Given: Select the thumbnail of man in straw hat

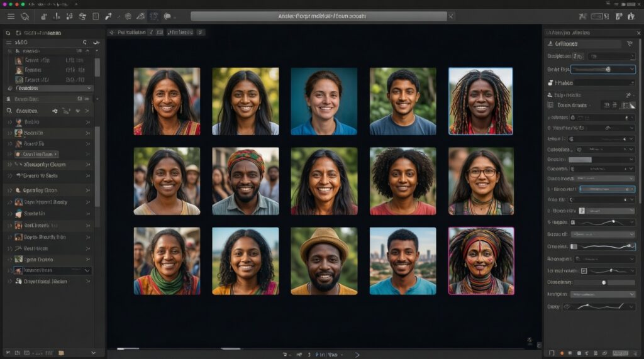Looking at the screenshot, I should click(x=324, y=261).
